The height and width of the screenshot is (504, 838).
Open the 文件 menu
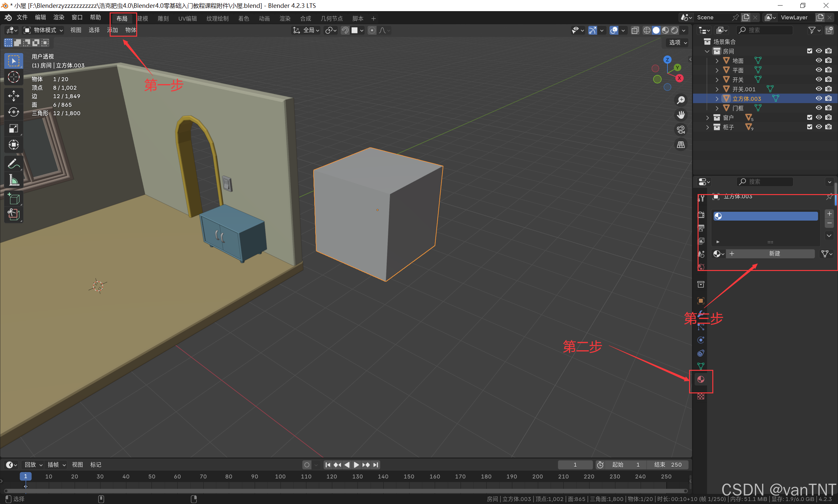(22, 18)
